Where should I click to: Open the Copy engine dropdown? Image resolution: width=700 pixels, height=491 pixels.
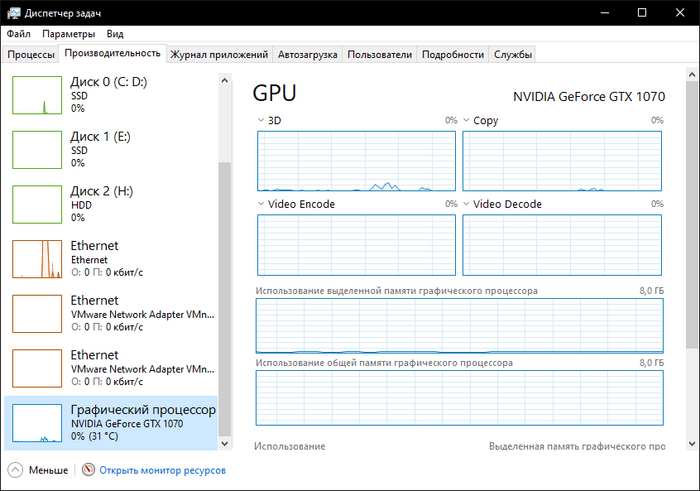(x=467, y=120)
